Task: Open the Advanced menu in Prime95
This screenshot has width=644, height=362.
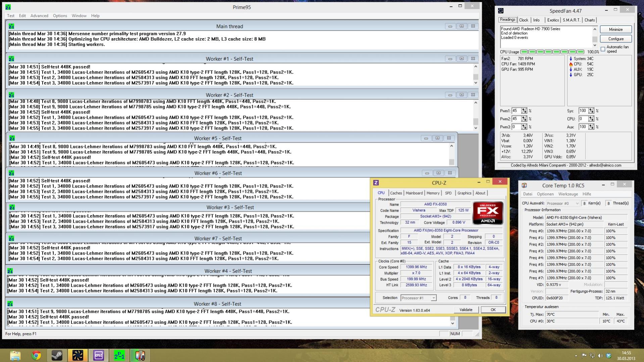Action: coord(39,16)
